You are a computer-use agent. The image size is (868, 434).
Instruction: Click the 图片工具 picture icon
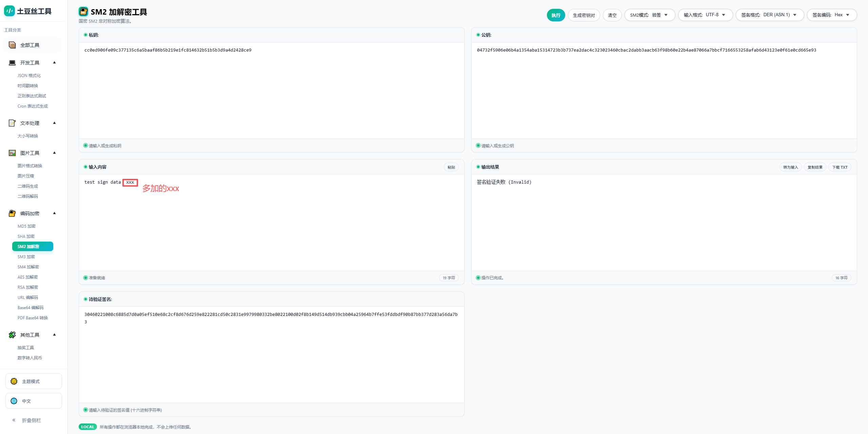[12, 153]
